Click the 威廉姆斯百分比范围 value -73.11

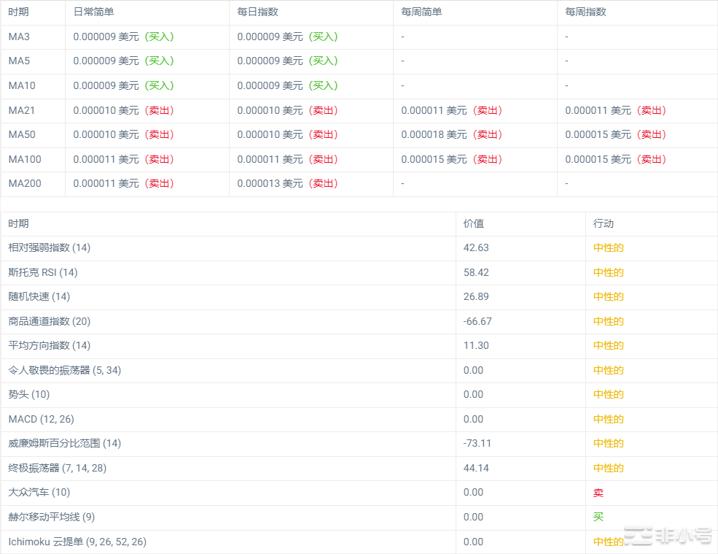point(478,443)
